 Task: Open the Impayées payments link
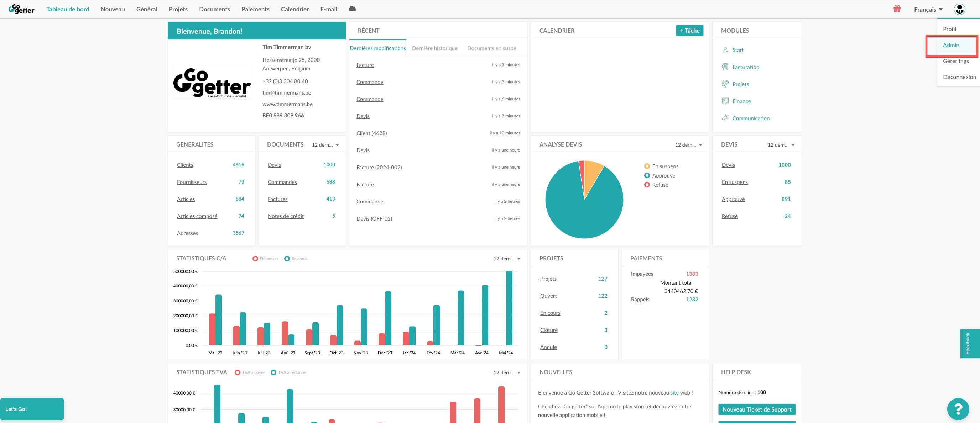pos(642,274)
